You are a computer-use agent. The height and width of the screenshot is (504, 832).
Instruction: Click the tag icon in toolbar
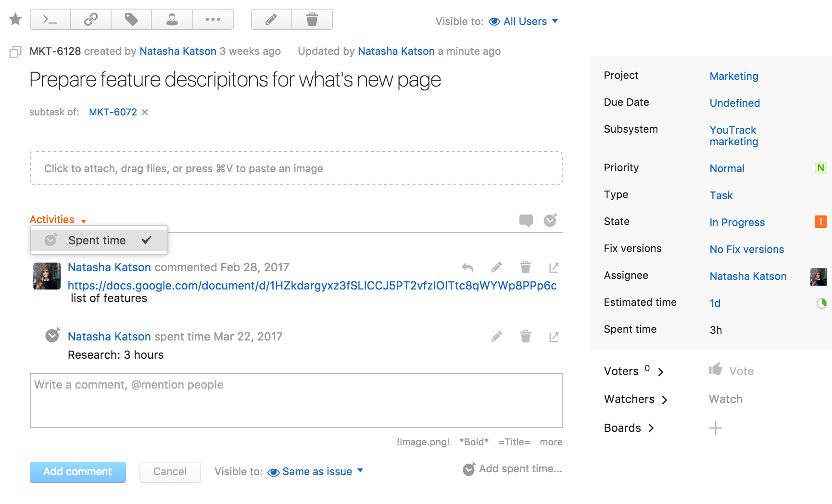(x=131, y=19)
